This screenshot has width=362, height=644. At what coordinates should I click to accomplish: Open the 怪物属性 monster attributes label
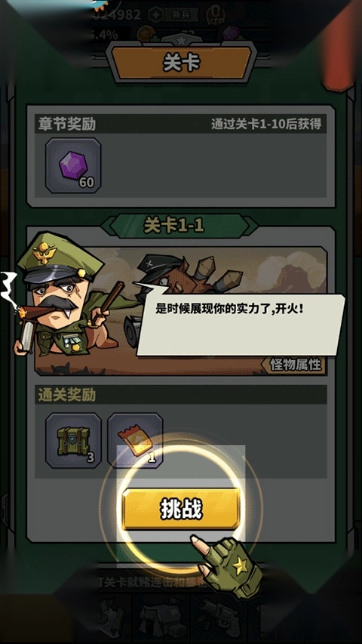[x=295, y=365]
